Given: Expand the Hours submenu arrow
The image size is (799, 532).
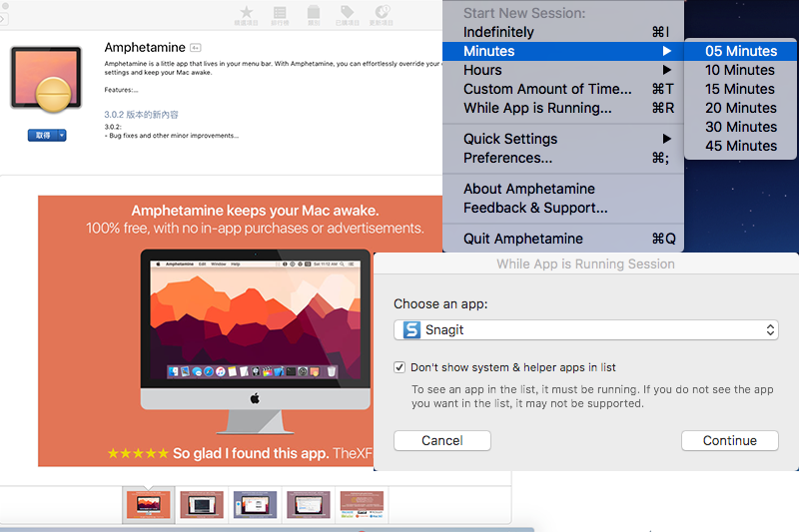Looking at the screenshot, I should click(666, 70).
